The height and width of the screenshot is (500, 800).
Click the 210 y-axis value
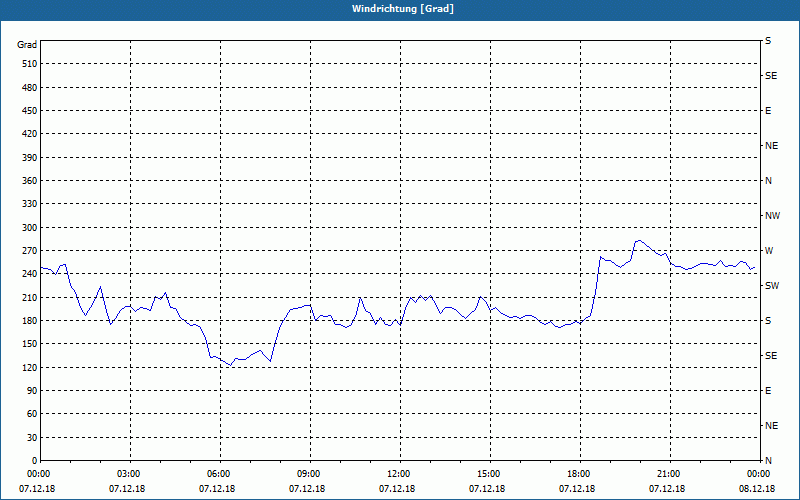[x=30, y=297]
